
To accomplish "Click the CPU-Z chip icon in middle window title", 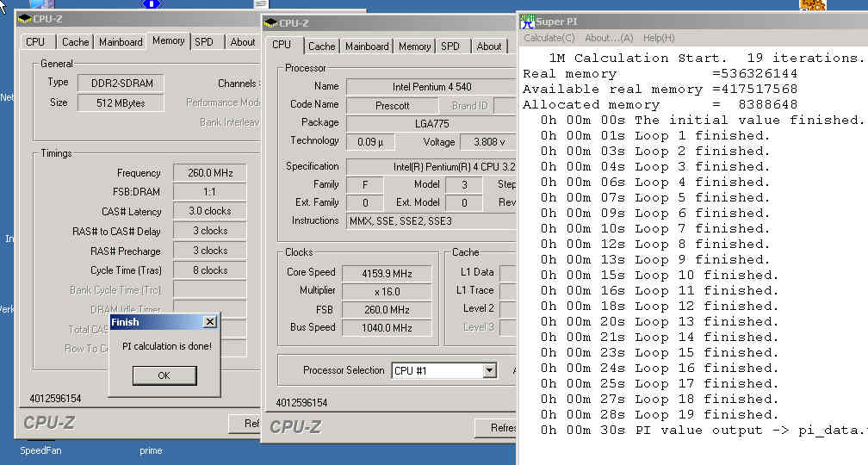I will [x=270, y=23].
